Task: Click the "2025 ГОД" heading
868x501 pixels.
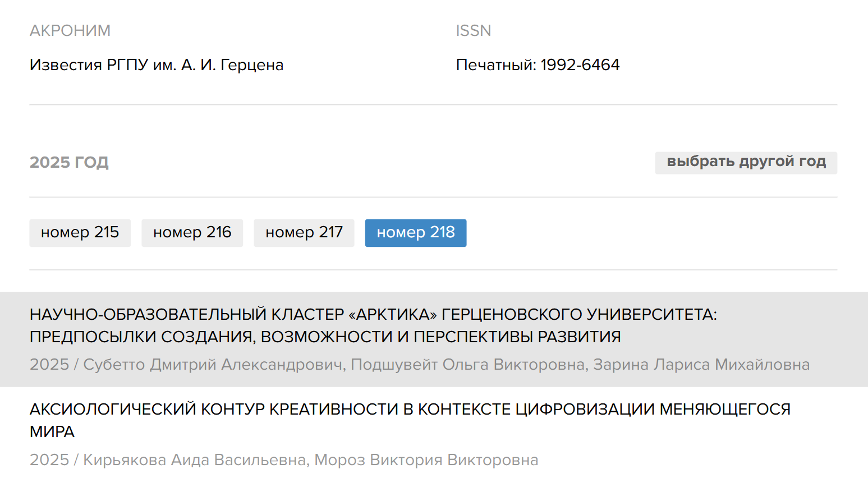Action: 68,162
